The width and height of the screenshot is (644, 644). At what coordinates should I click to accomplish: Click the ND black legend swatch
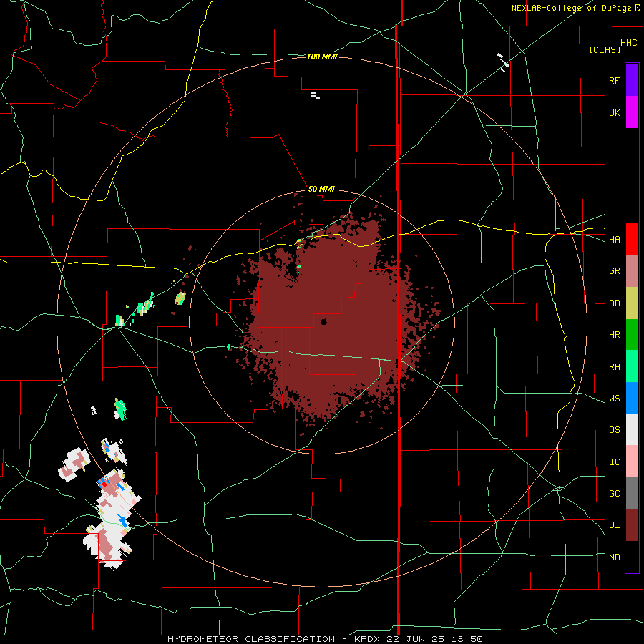point(632,557)
